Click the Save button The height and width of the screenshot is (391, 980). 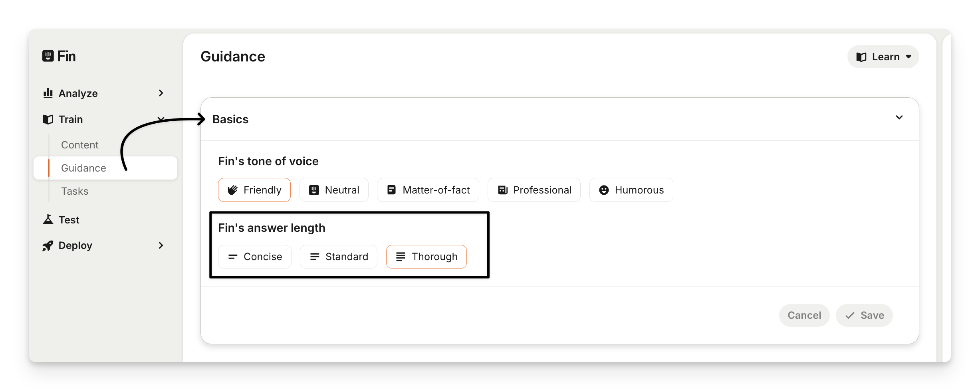pos(864,315)
